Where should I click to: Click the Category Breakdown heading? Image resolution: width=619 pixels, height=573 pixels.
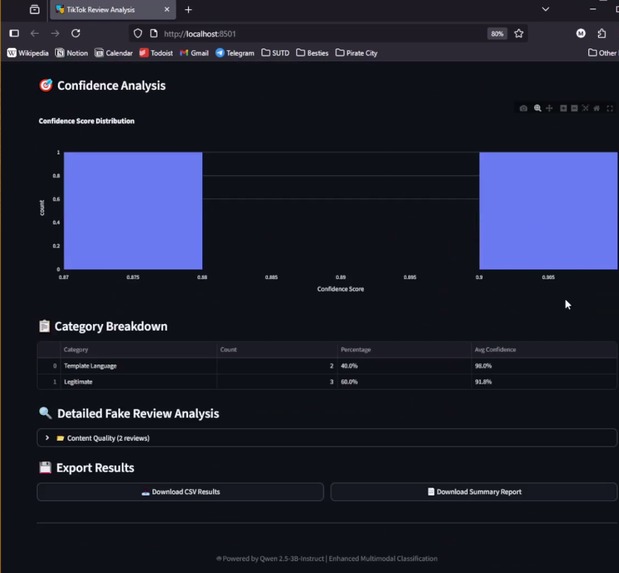(x=111, y=327)
